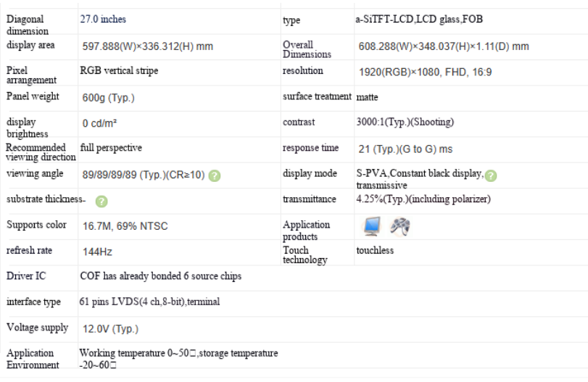Click the 21 (Typ.) response time value
Screen dimensions: 588x382
coord(405,149)
